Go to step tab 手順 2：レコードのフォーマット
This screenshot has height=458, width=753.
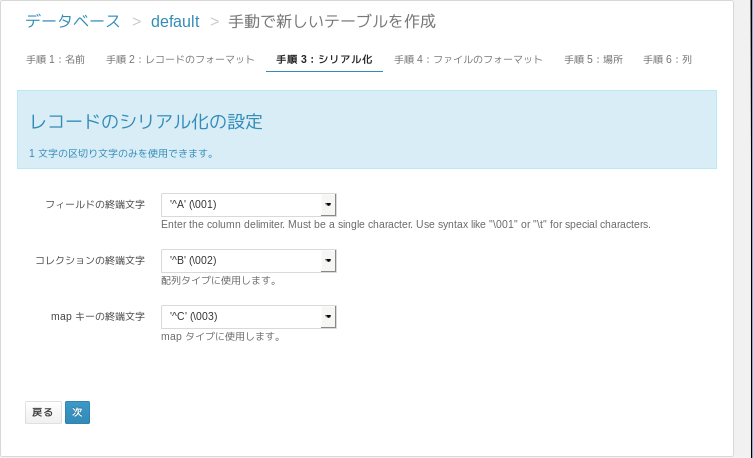(x=180, y=60)
